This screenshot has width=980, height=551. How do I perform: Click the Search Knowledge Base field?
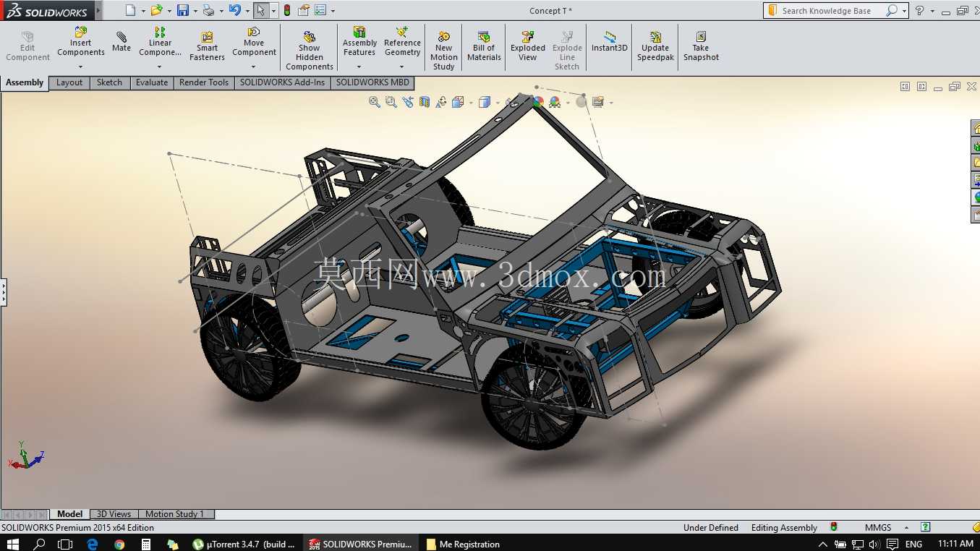point(832,10)
